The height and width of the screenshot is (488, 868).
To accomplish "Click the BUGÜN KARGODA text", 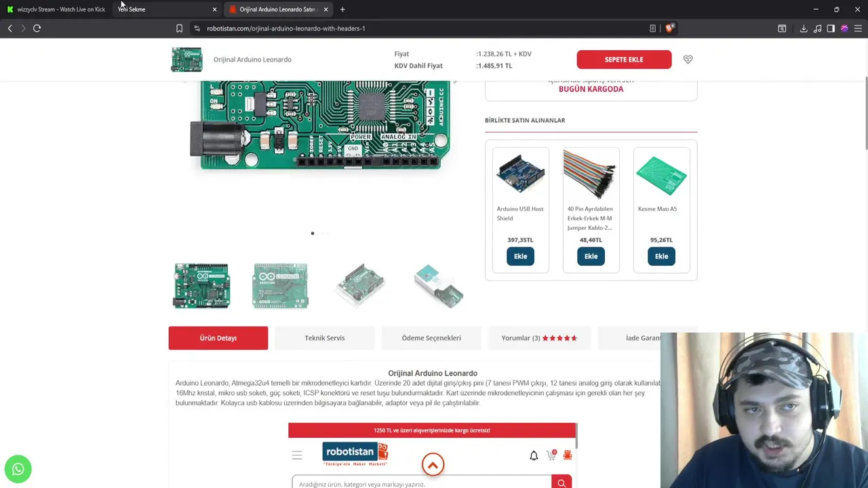I will [x=591, y=89].
